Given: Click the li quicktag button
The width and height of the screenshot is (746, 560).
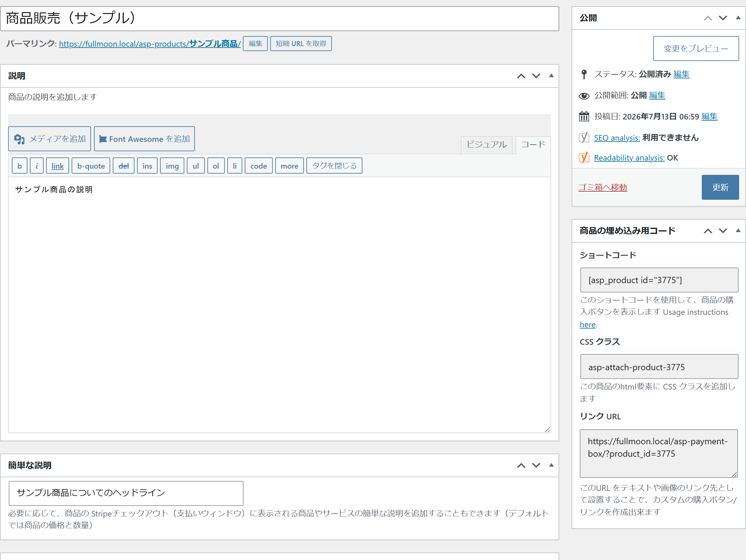Looking at the screenshot, I should click(x=235, y=166).
